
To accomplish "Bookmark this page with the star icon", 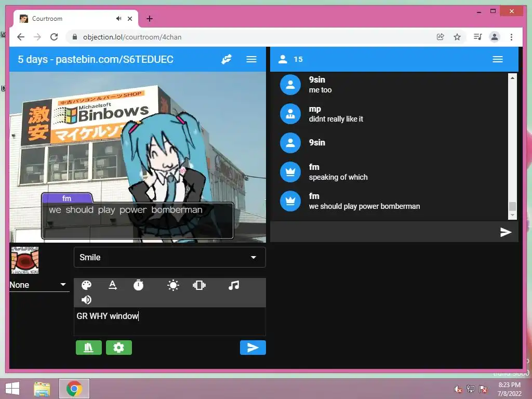I will tap(457, 37).
